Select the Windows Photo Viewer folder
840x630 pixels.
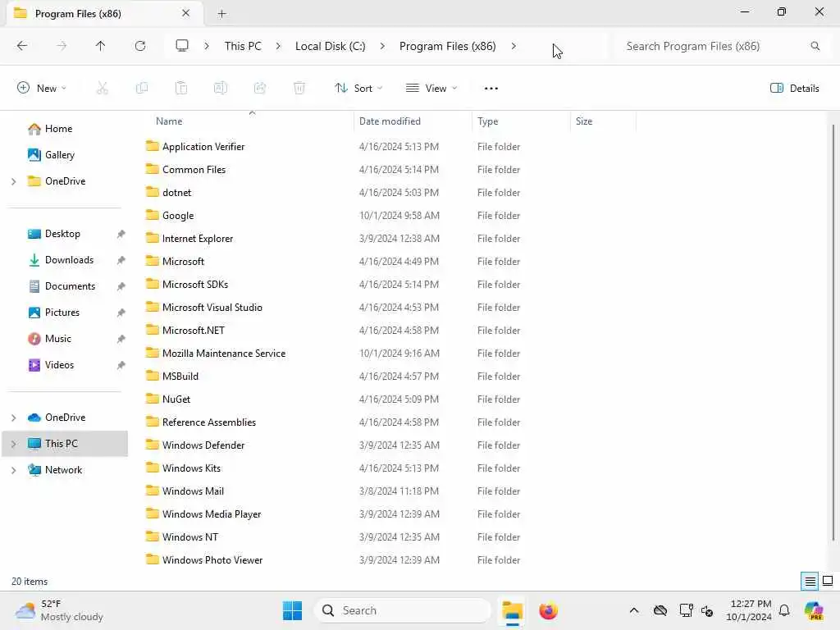(212, 559)
